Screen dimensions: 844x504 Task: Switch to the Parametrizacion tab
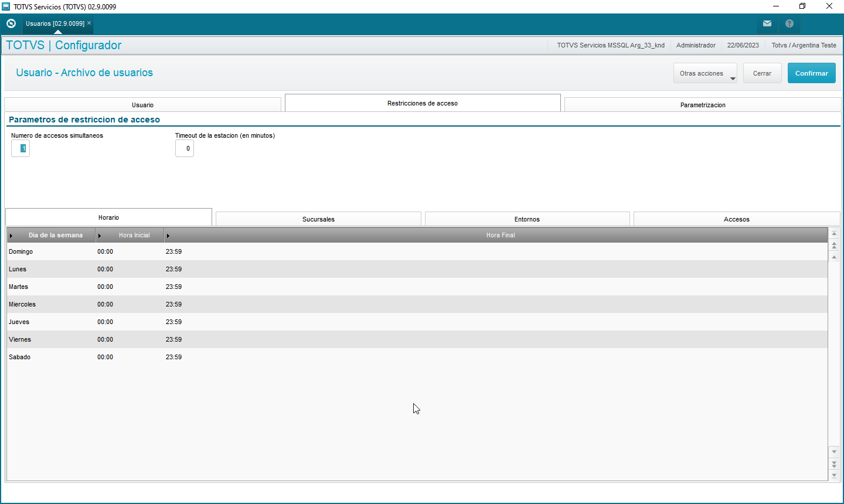pyautogui.click(x=703, y=105)
